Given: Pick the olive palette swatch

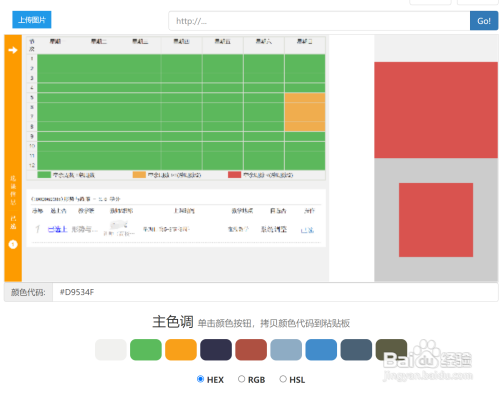Looking at the screenshot, I should [391, 350].
